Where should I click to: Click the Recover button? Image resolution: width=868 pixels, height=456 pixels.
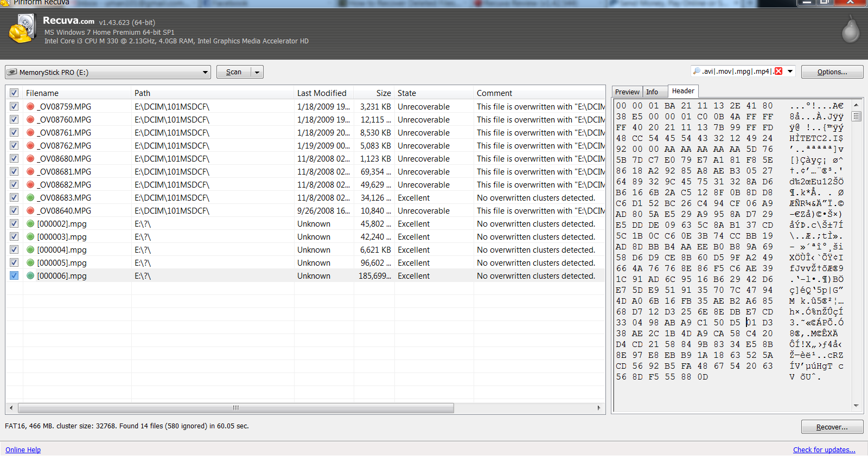(832, 427)
